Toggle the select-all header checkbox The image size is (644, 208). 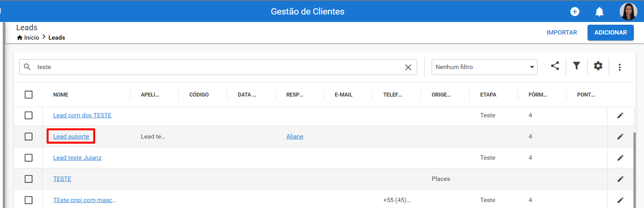[x=29, y=95]
